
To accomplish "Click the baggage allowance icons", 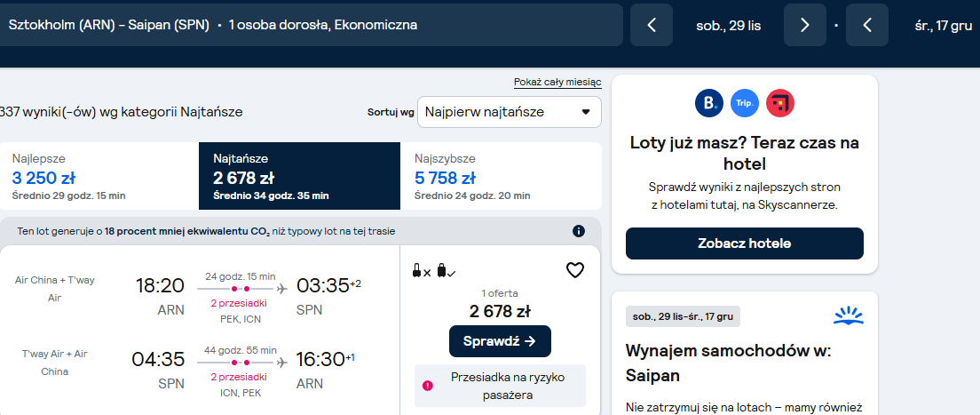I will click(434, 271).
